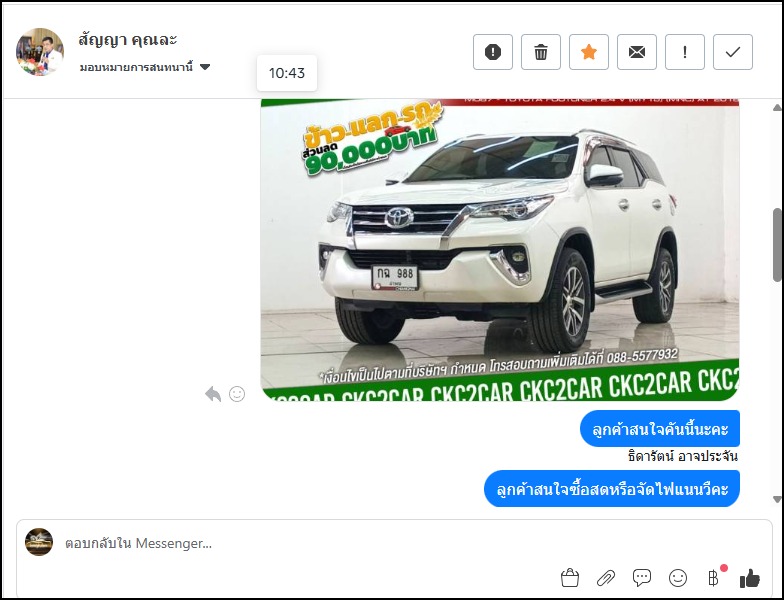Open emoji picker in composer
Viewport: 784px width, 600px height.
click(678, 578)
